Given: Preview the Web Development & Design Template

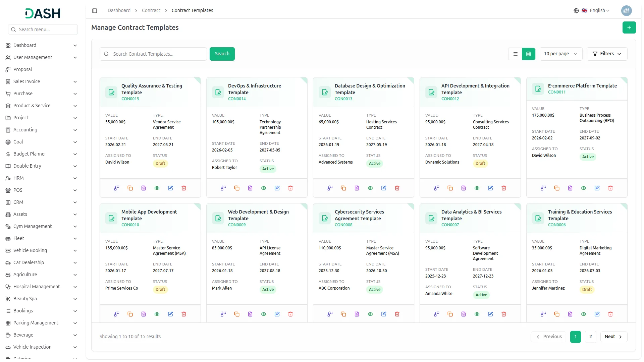Looking at the screenshot, I should (264, 314).
